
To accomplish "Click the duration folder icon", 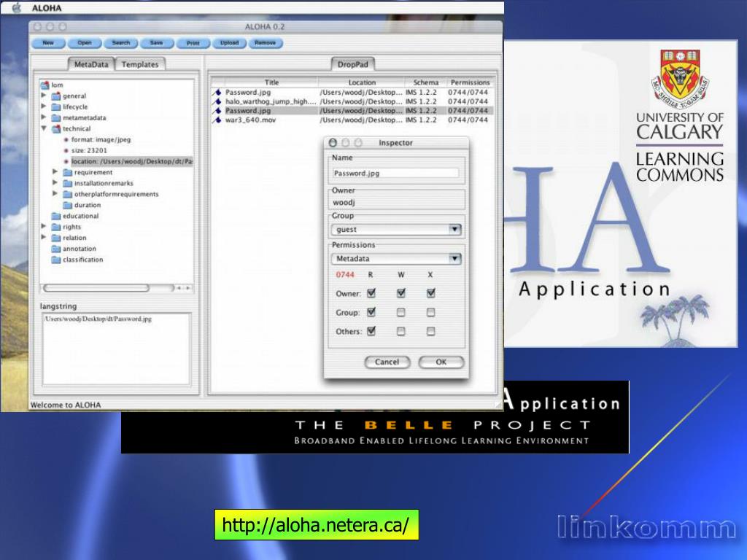I will (x=67, y=205).
